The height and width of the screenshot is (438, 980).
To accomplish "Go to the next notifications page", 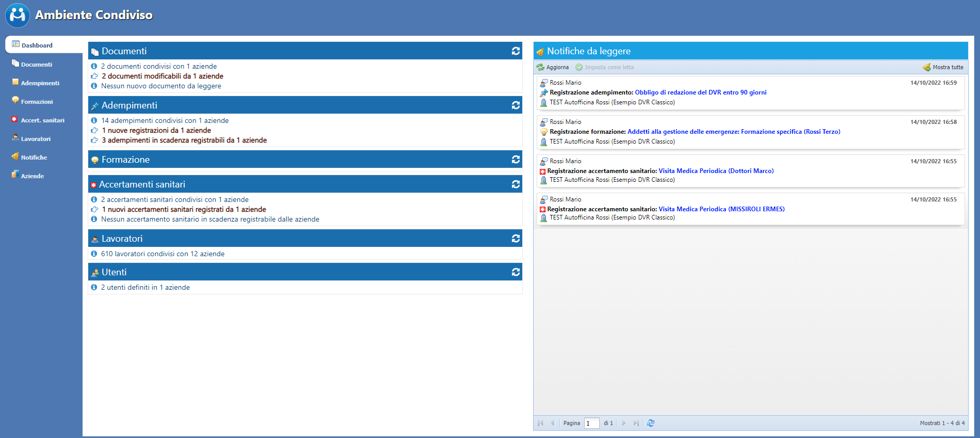I will pos(623,423).
